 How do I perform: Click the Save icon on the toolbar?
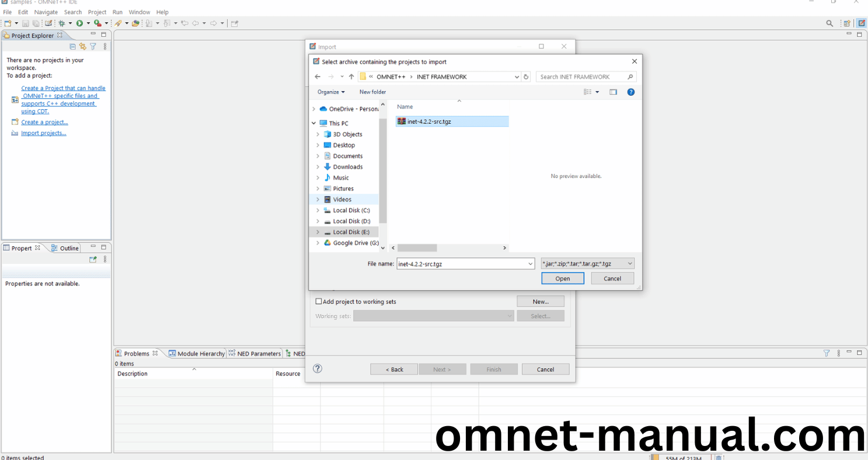(25, 23)
